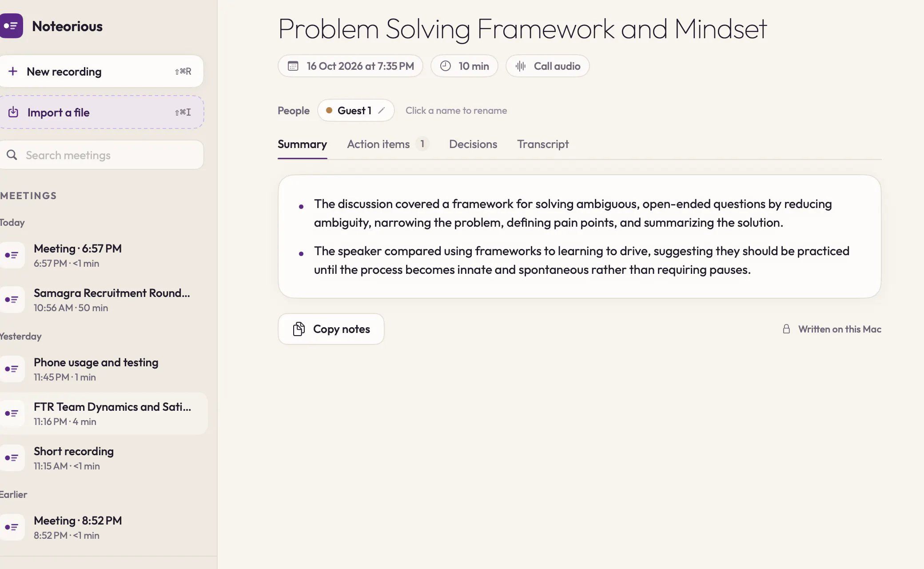Select the Short recording meeting entry

[103, 458]
